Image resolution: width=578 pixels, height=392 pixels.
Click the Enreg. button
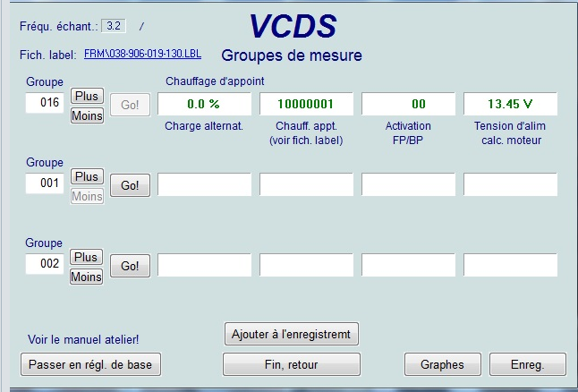[x=528, y=364]
